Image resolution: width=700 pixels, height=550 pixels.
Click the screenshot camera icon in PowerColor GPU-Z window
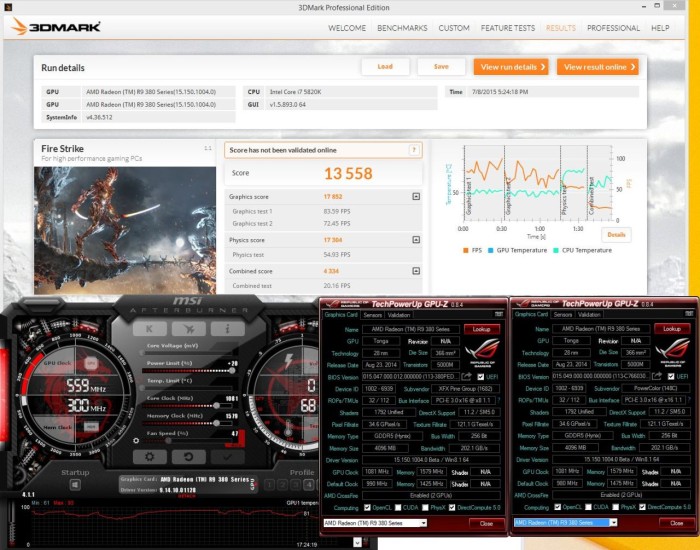coord(689,314)
